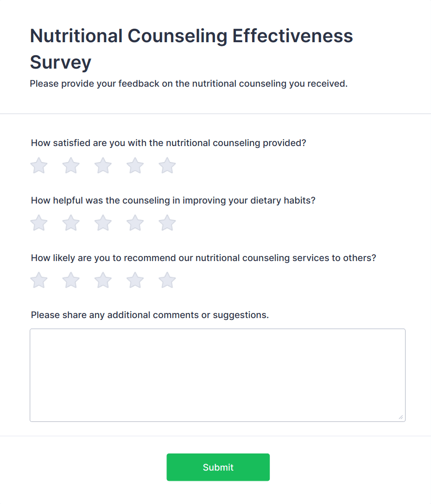Give recommendation likelihood three stars
The height and width of the screenshot is (504, 431).
coord(103,281)
